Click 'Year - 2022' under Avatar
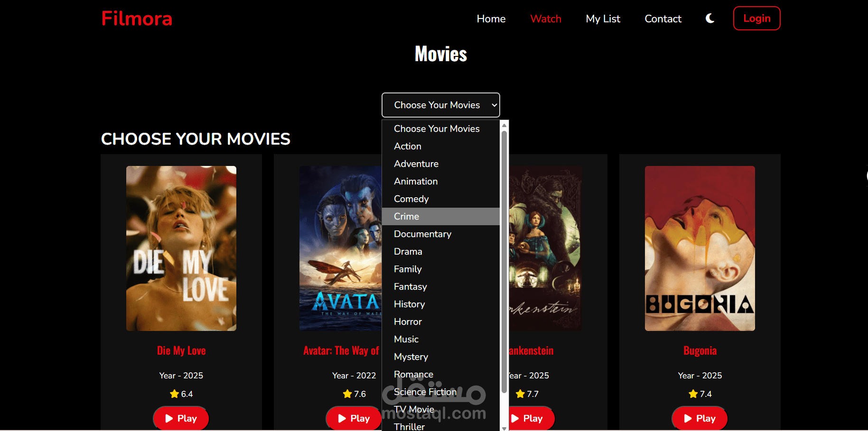Image resolution: width=868 pixels, height=431 pixels. 354,376
